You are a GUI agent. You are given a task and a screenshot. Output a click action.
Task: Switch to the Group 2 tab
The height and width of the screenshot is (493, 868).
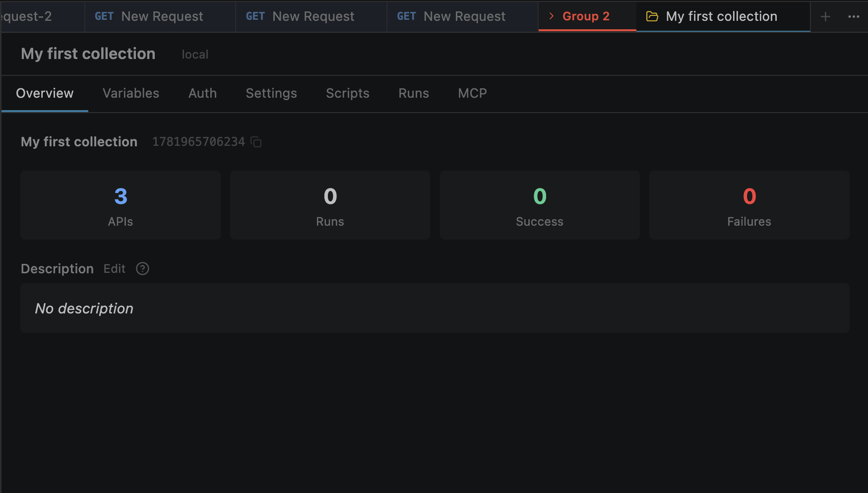(x=587, y=16)
